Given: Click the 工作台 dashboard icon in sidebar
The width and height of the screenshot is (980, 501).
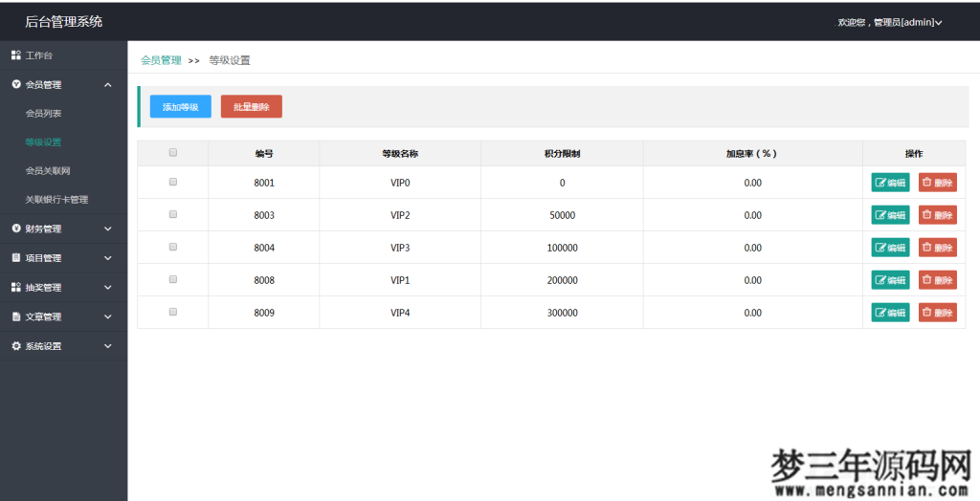Looking at the screenshot, I should tap(15, 55).
